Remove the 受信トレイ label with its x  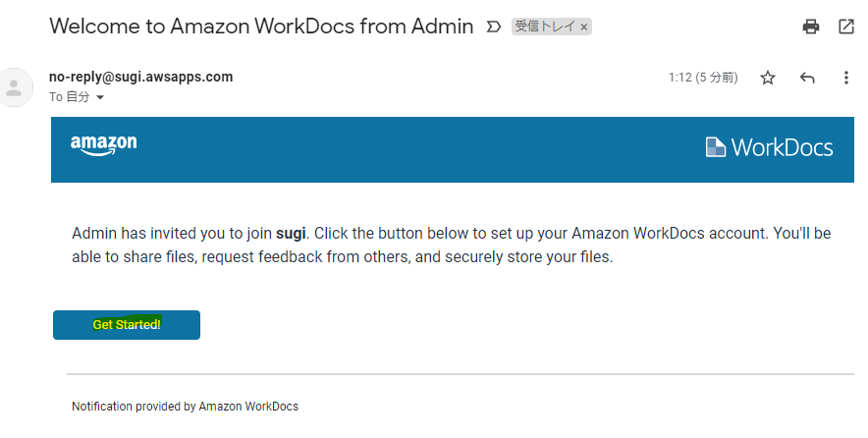(584, 27)
